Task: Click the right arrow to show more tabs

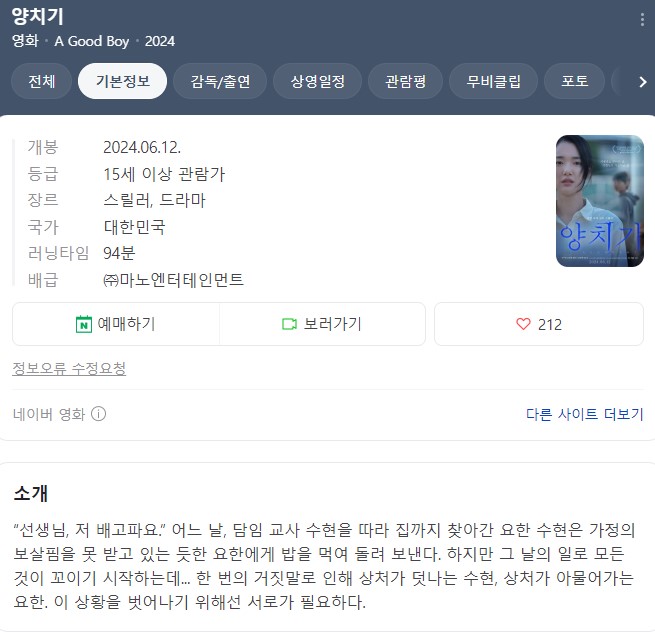Action: (x=643, y=82)
